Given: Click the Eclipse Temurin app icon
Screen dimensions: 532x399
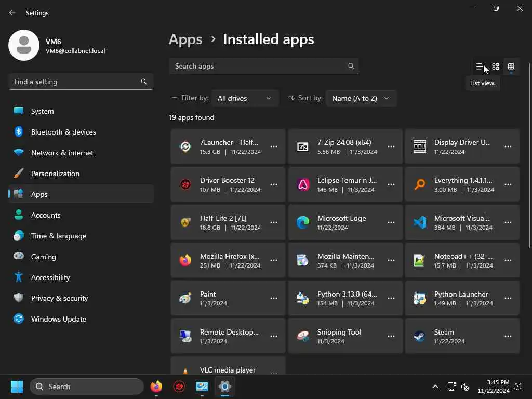Looking at the screenshot, I should coord(303,184).
